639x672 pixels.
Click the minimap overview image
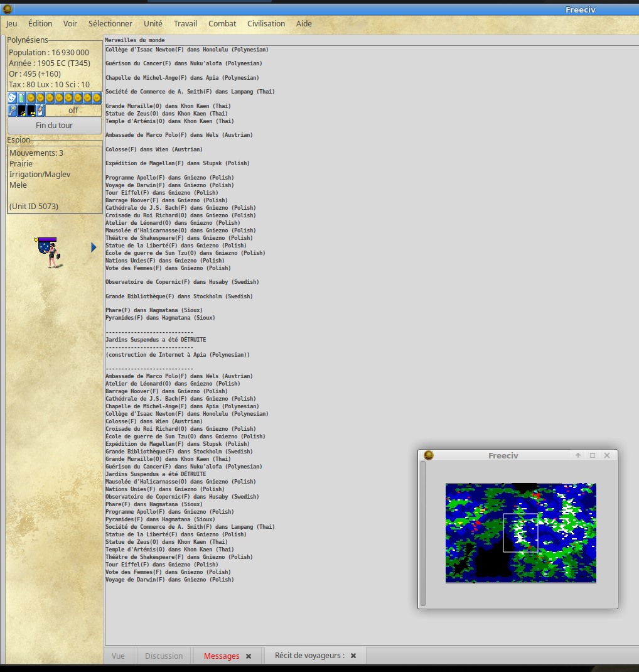point(520,533)
